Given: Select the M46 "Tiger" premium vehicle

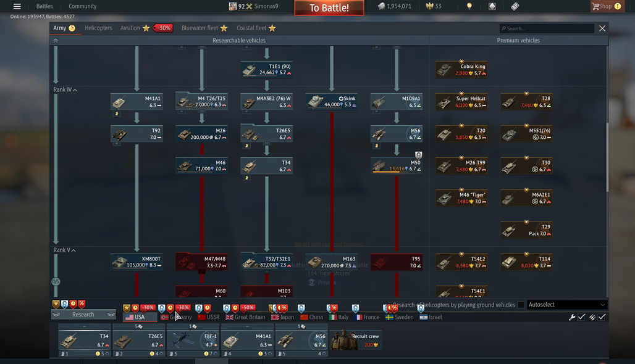Looking at the screenshot, I should [461, 198].
